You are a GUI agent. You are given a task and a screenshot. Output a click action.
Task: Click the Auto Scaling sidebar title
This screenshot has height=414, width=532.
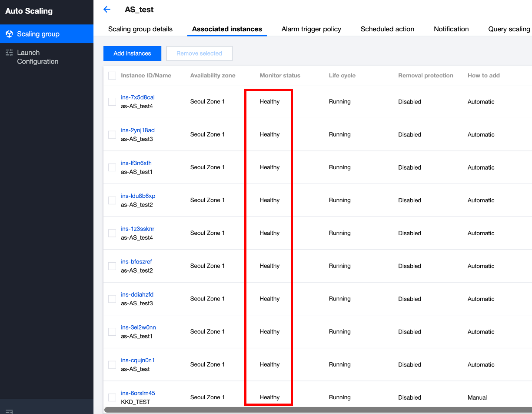click(x=29, y=11)
